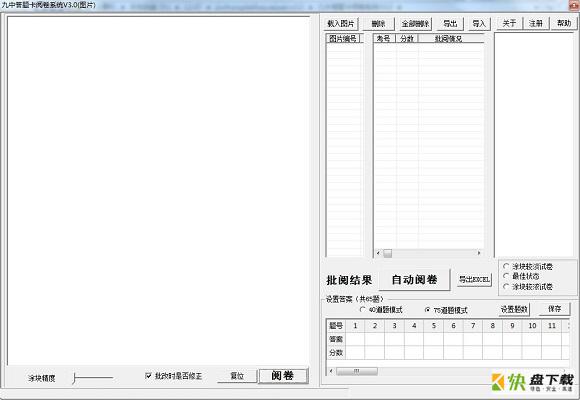The height and width of the screenshot is (400, 580).
Task: Click the 导出 button
Action: point(450,24)
